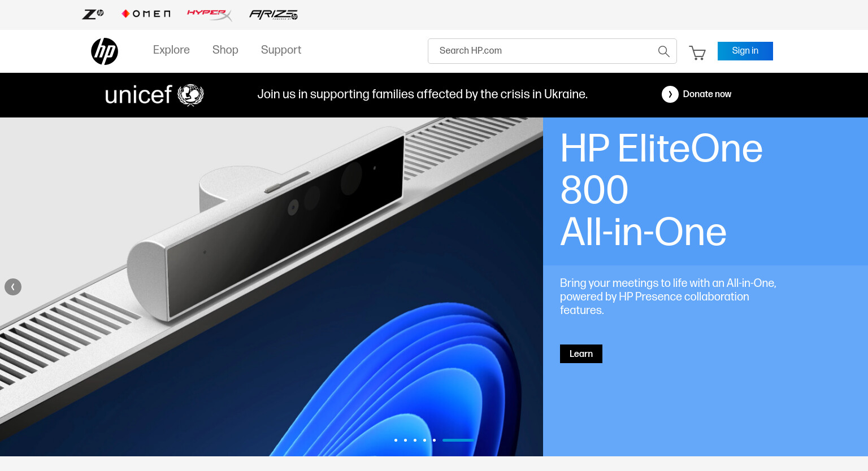Go to the HP home logo
The image size is (868, 471).
pos(105,51)
